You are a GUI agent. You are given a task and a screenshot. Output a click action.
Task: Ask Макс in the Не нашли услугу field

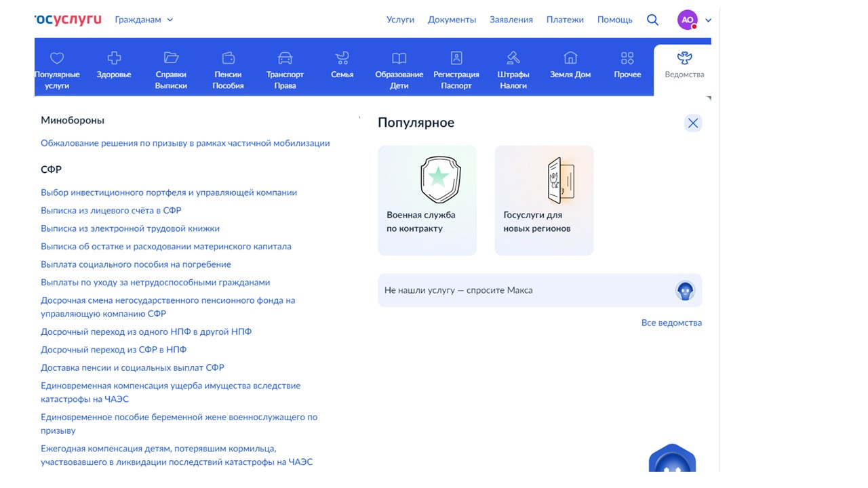tap(540, 290)
